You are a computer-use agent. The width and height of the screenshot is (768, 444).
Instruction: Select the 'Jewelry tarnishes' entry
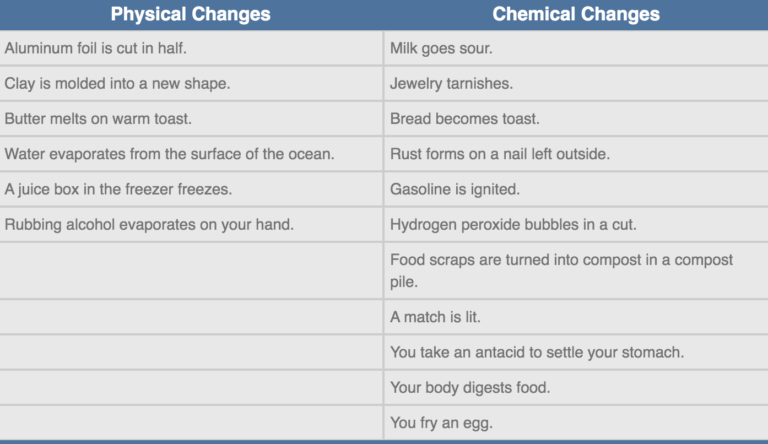(451, 83)
